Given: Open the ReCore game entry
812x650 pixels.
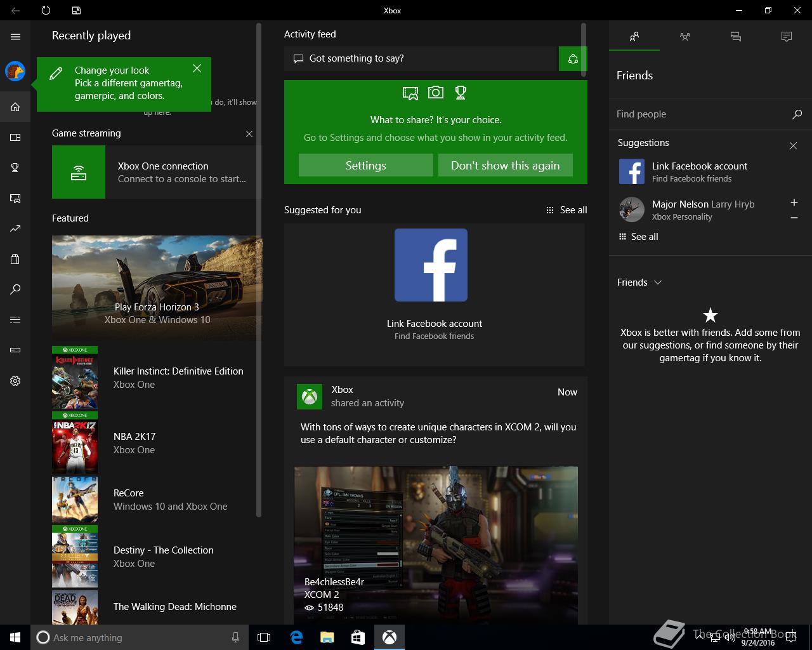Looking at the screenshot, I should pyautogui.click(x=157, y=500).
